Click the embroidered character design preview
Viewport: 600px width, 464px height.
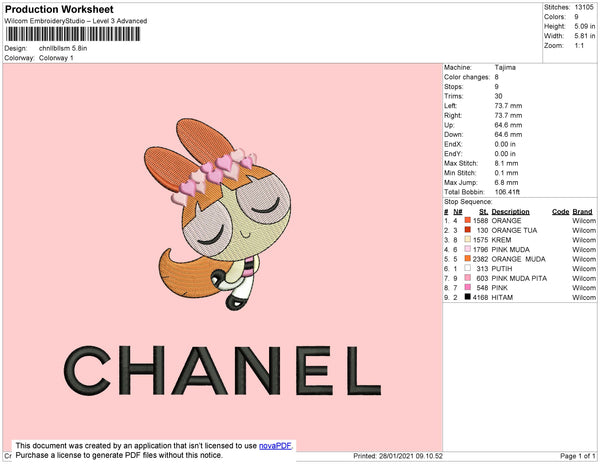(217, 214)
